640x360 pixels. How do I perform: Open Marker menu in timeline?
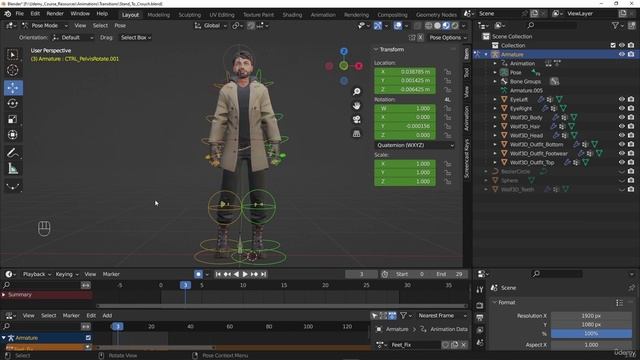click(x=111, y=274)
